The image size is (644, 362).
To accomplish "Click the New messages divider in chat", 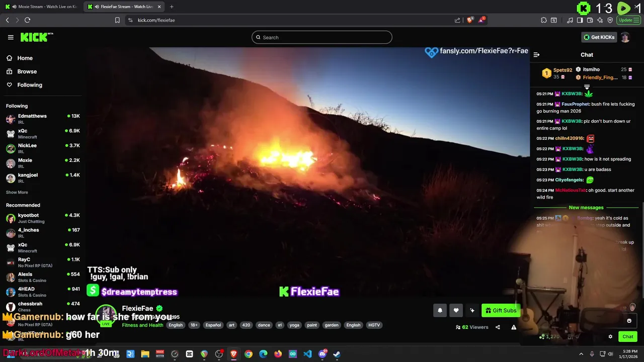I will [x=586, y=208].
